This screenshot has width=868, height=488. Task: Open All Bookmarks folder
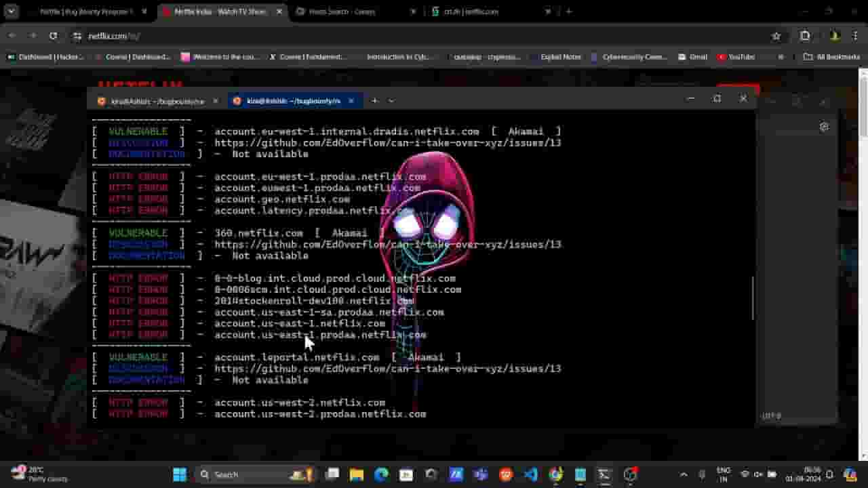tap(832, 57)
